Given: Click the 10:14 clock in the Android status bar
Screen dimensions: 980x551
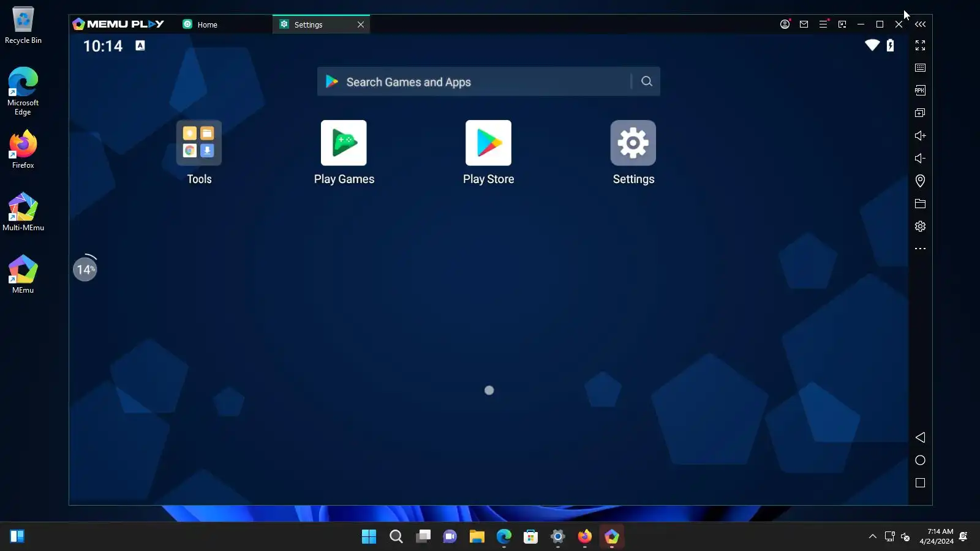Looking at the screenshot, I should click(x=103, y=46).
